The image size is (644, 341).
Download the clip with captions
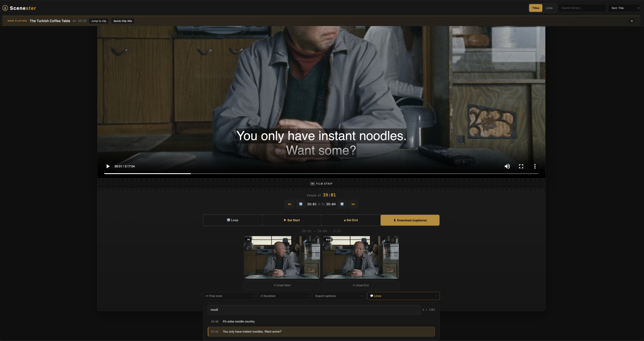coord(410,220)
